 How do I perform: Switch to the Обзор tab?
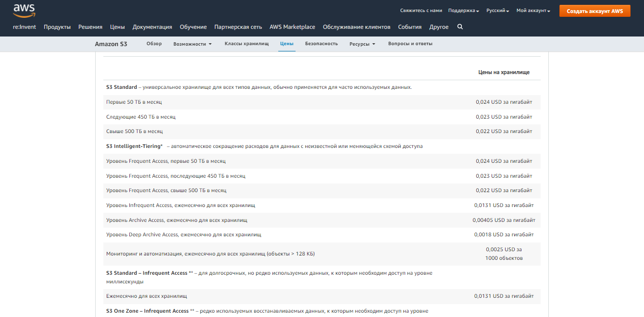tap(154, 44)
